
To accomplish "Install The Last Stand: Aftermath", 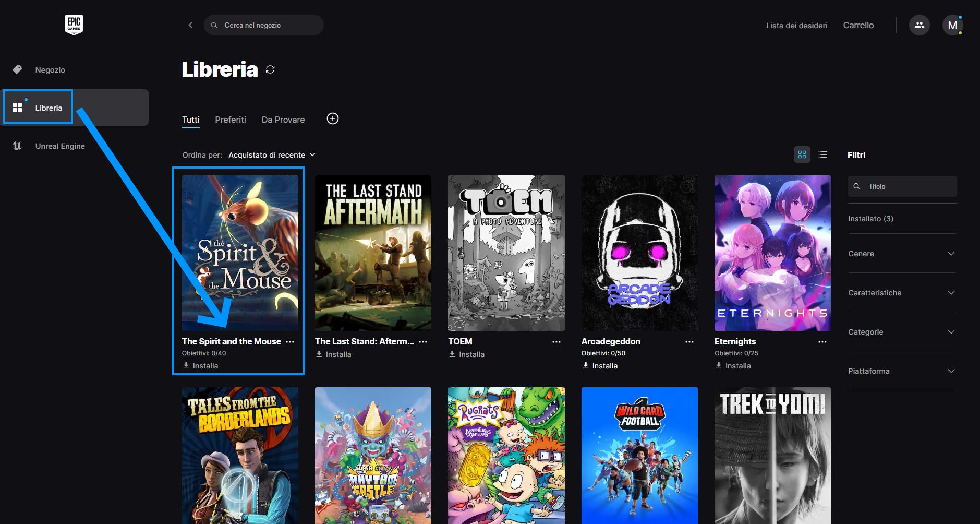I will click(334, 354).
